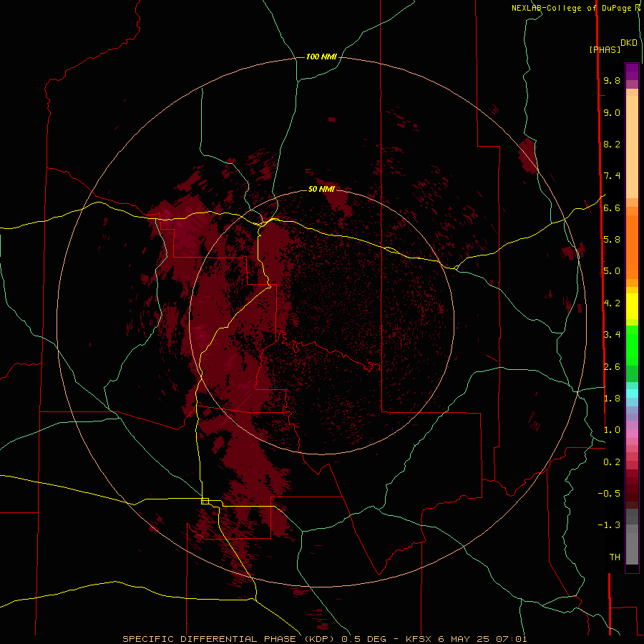The image size is (644, 644).
Task: Click the 5.8 value on color scale
Action: coord(612,239)
